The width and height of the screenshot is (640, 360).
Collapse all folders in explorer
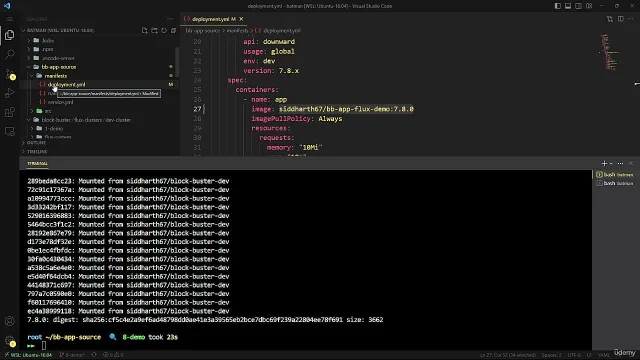point(173,31)
